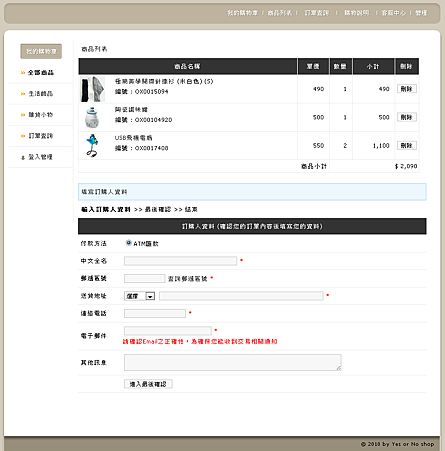The height and width of the screenshot is (451, 445).
Task: Focus the 送貨地址 address text field
Action: pos(241,296)
